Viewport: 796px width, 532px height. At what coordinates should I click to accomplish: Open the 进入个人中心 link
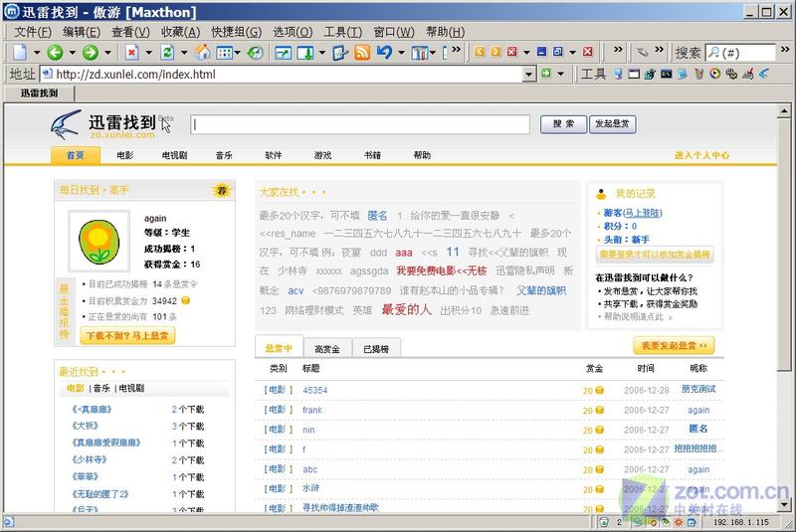click(701, 155)
